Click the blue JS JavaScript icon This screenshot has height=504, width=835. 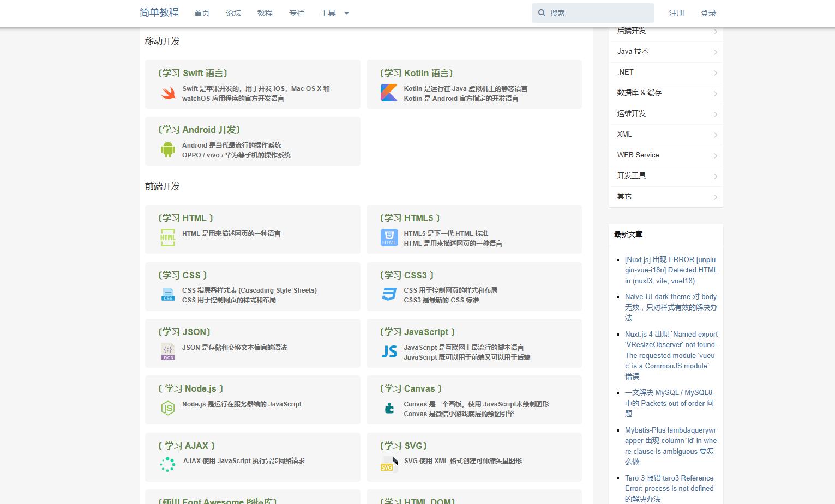[389, 351]
